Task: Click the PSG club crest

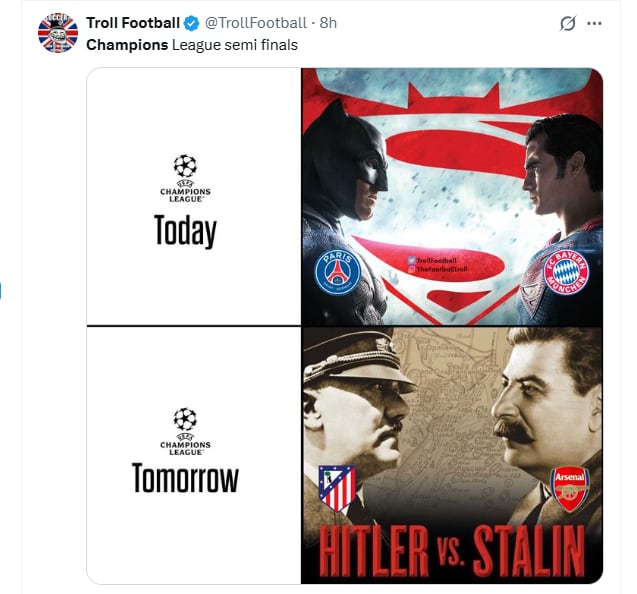Action: [x=337, y=272]
